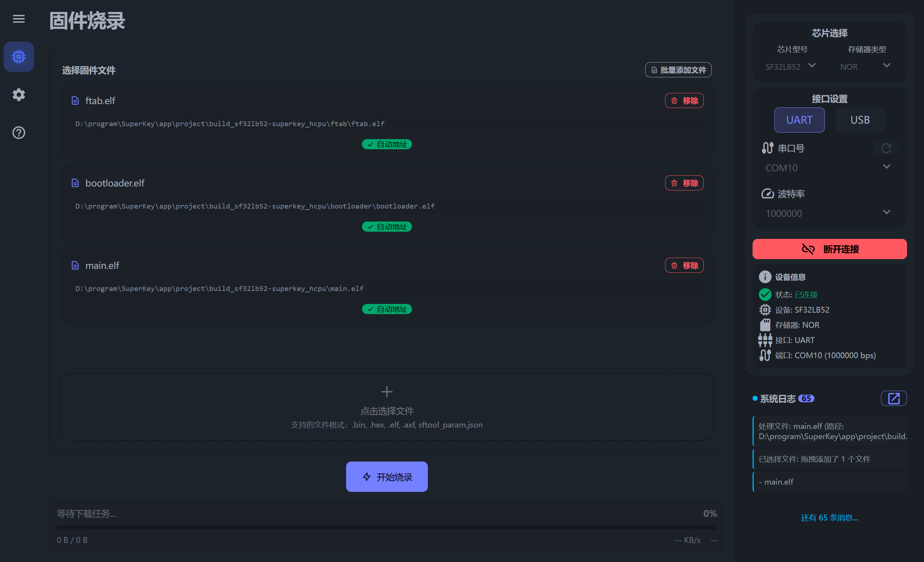Toggle auto address for ftab.elf
Image resolution: width=924 pixels, height=562 pixels.
point(387,144)
